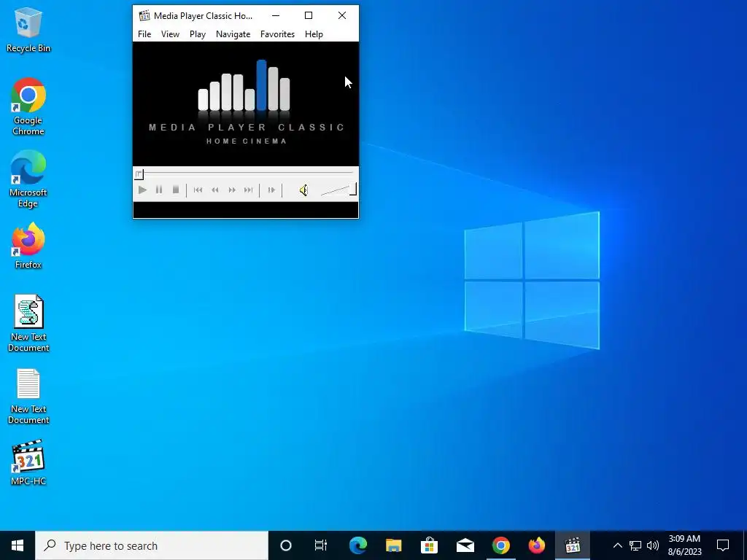Screen dimensions: 747x560
Task: Open Task View from the taskbar
Action: (x=321, y=545)
